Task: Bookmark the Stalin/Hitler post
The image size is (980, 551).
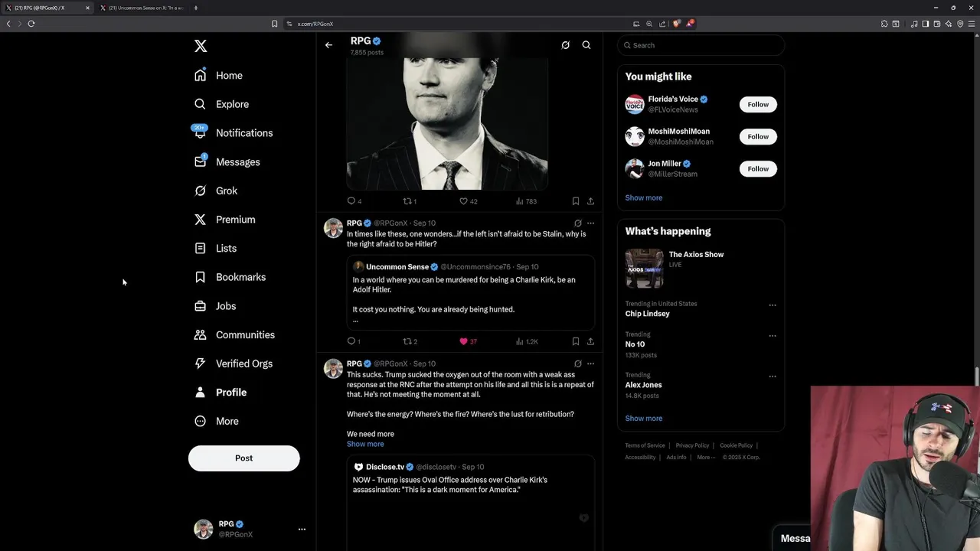Action: 576,341
